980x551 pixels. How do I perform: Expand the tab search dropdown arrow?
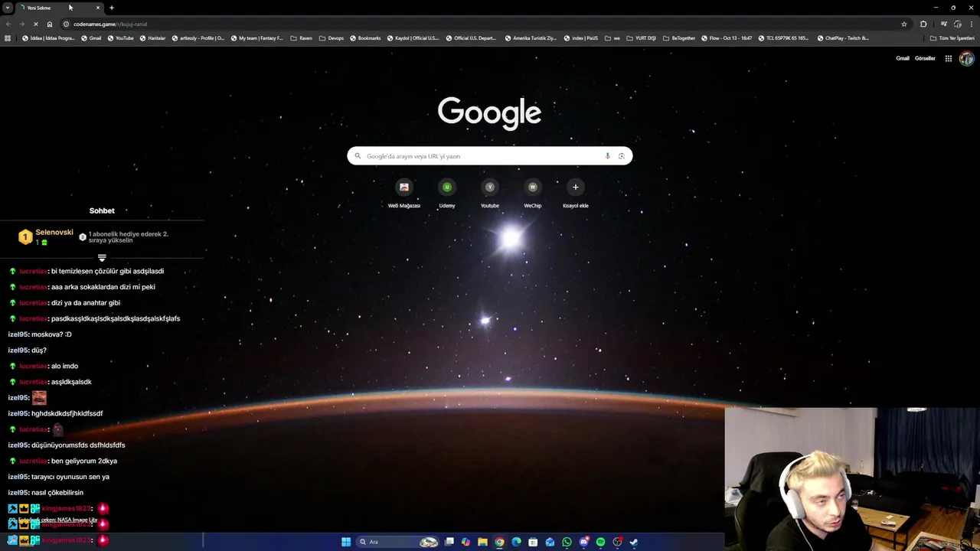pyautogui.click(x=8, y=8)
